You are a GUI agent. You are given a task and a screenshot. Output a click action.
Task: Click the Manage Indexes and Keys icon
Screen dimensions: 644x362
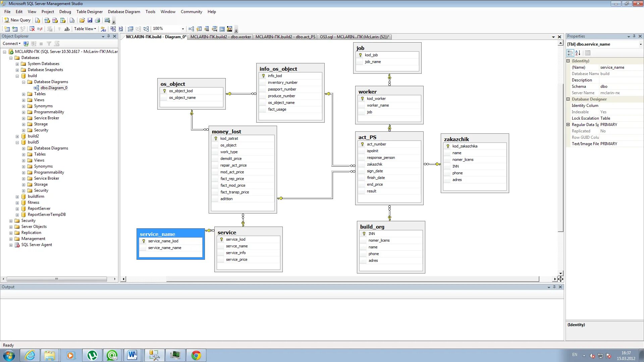[199, 29]
